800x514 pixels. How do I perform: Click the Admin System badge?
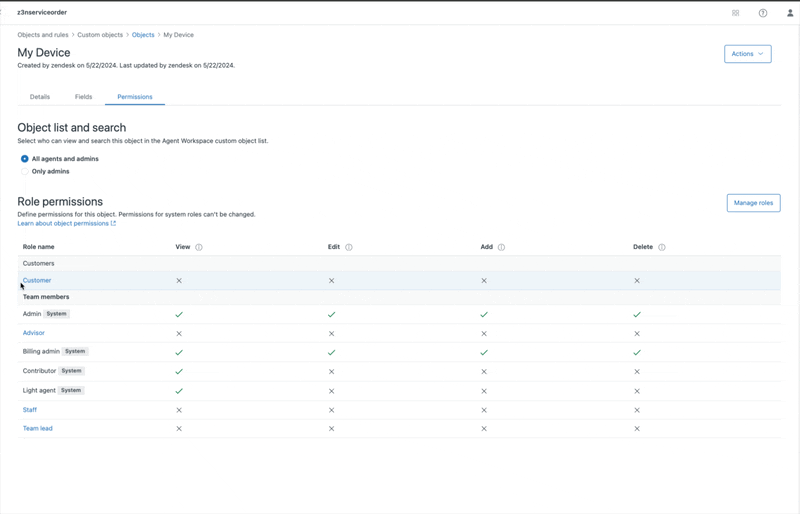[57, 314]
